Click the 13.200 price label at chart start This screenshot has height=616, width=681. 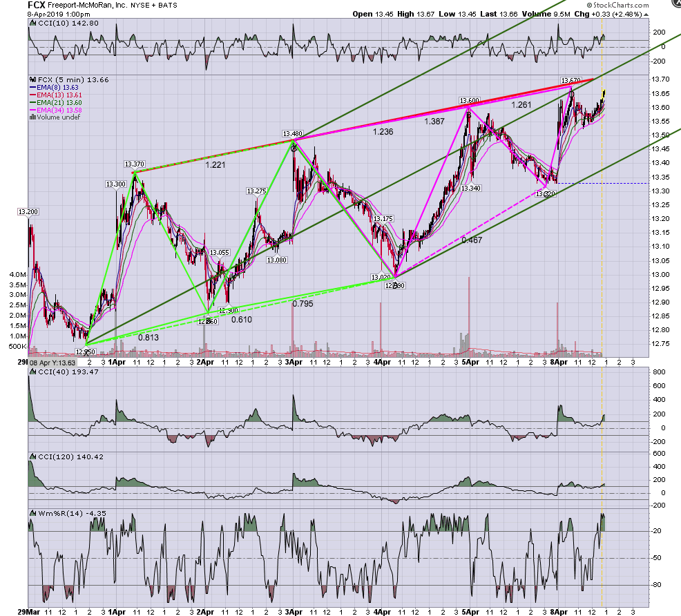coord(28,212)
